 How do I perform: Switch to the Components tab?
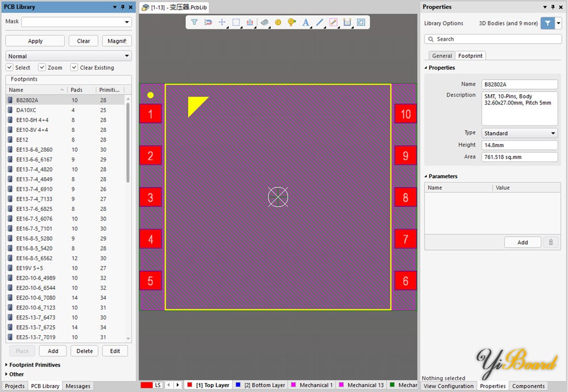[528, 386]
